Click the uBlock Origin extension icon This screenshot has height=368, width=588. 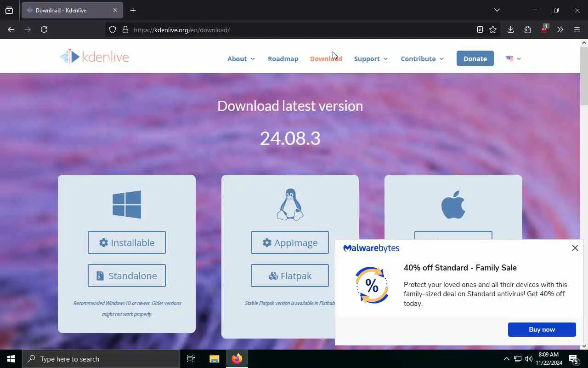544,29
